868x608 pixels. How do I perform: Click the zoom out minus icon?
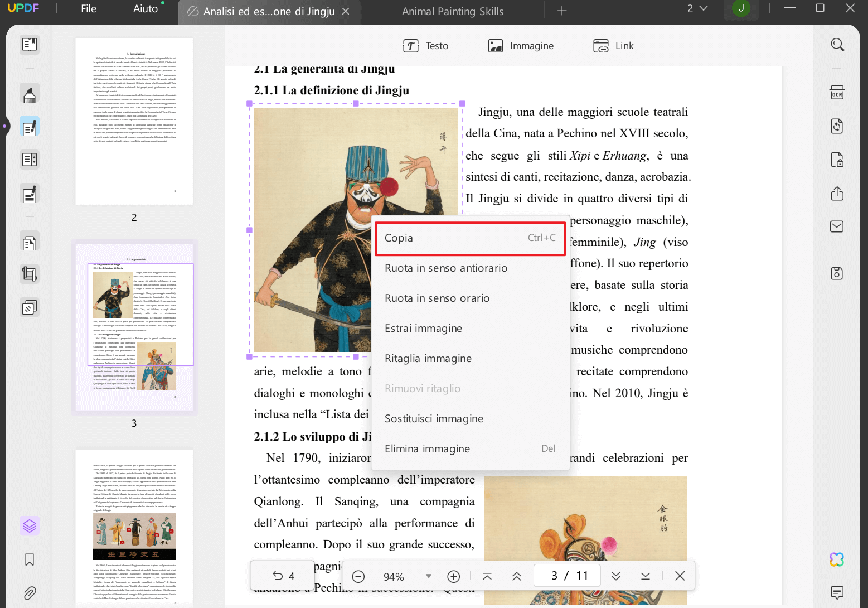[358, 576]
